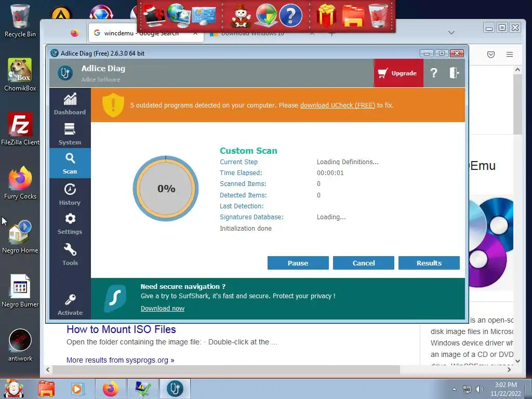Click the volume speaker tray icon
The image size is (532, 399).
point(479,389)
